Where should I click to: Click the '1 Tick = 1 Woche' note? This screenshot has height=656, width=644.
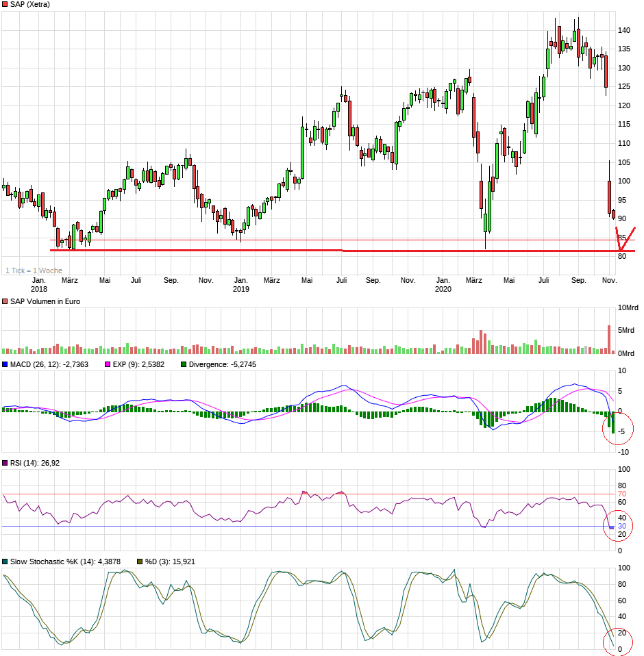coord(34,270)
